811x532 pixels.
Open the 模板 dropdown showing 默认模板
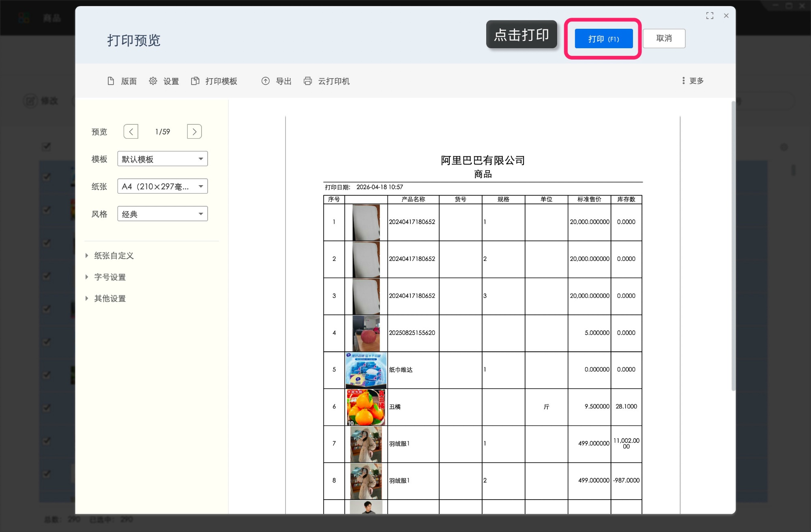coord(163,159)
